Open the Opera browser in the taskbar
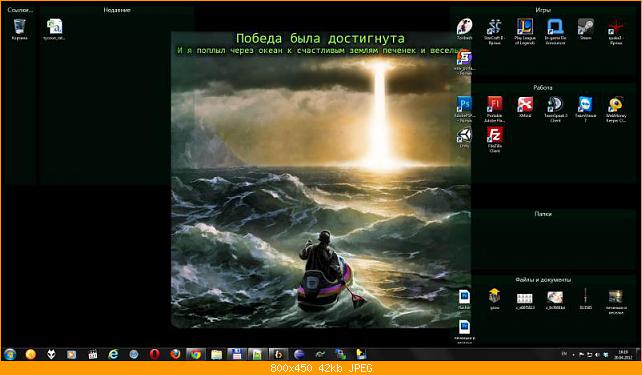This screenshot has width=642, height=375. [154, 354]
